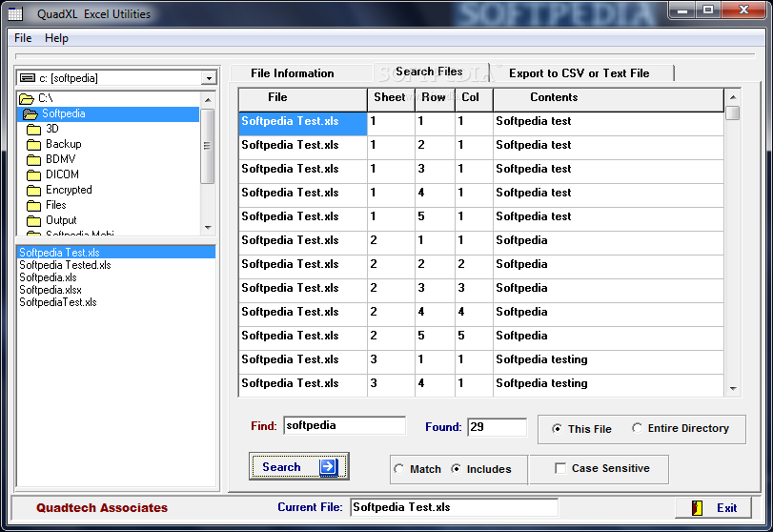Open the drive selector dropdown

[x=209, y=78]
